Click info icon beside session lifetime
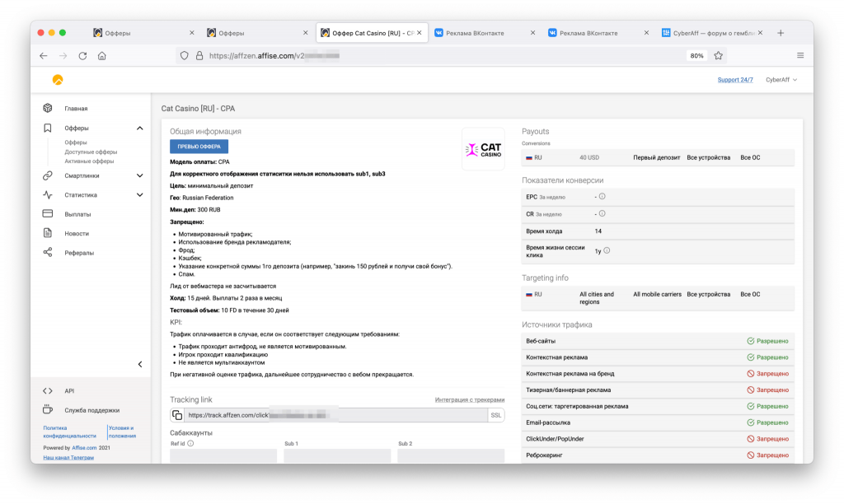844x504 pixels. (607, 250)
